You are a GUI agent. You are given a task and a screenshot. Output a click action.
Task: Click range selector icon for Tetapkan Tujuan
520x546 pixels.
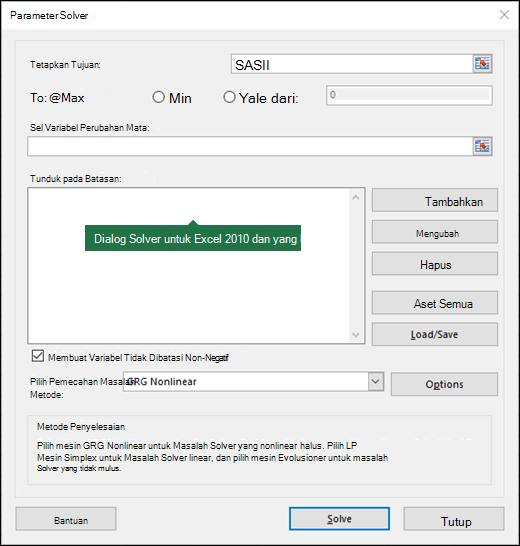click(x=482, y=64)
